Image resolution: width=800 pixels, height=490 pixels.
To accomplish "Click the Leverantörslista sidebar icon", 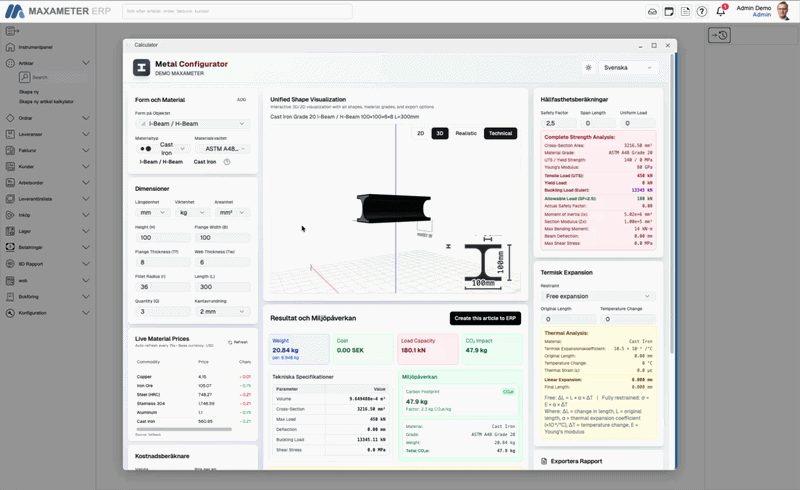I will click(10, 199).
